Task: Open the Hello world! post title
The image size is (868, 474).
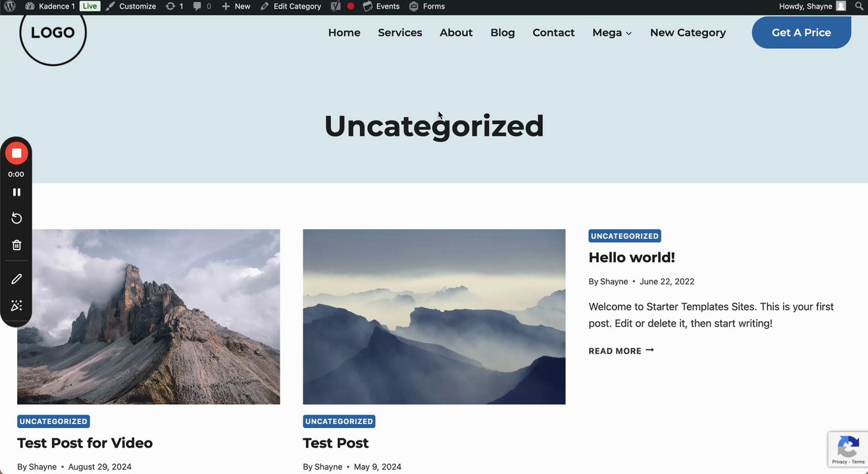Action: [632, 257]
